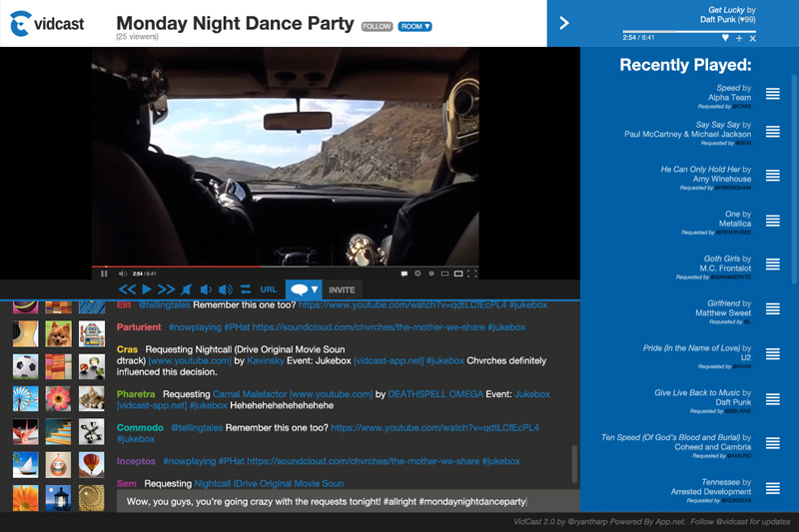Viewport: 799px width, 532px height.
Task: Open video player settings gear
Action: pyautogui.click(x=417, y=273)
